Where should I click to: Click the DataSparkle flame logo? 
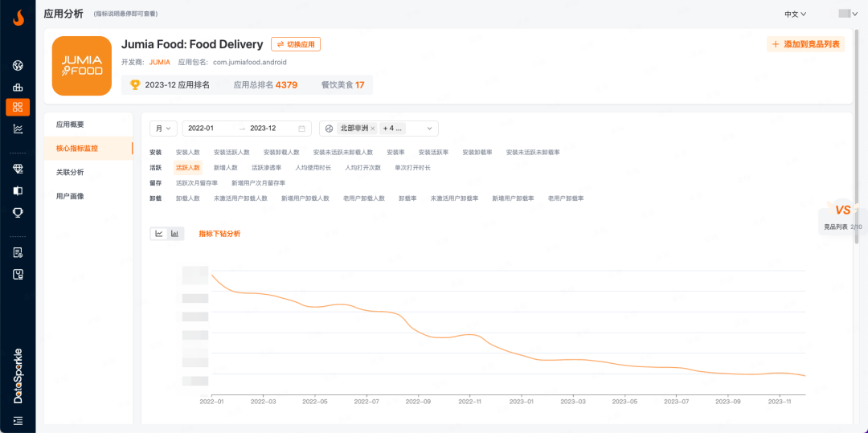(x=18, y=18)
